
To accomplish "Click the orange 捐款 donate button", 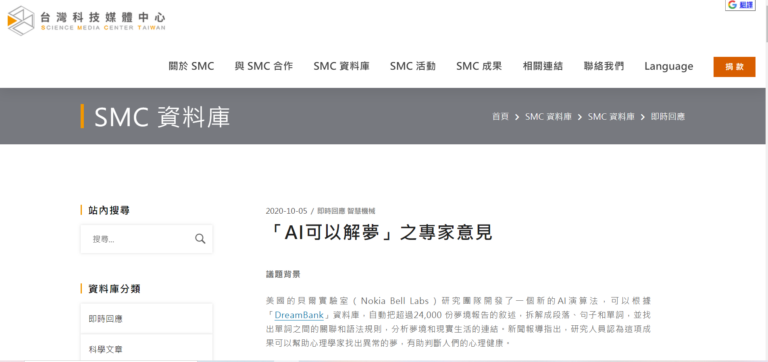I will [734, 67].
